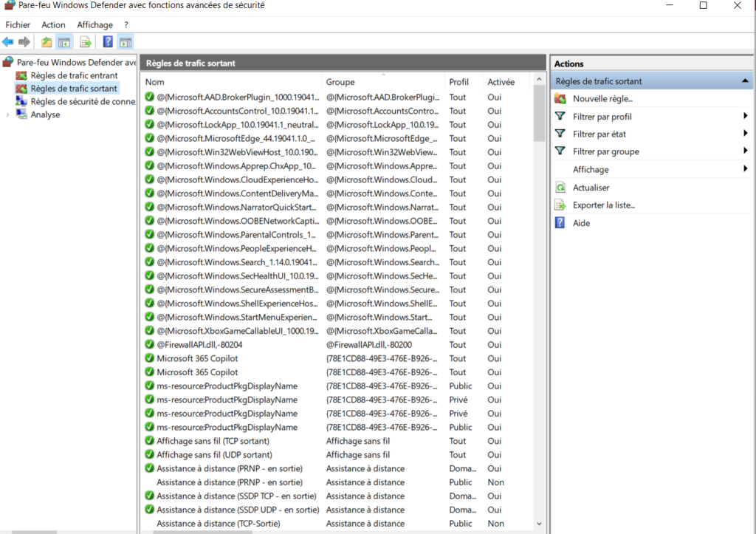Click Filtrer par état action
Viewport: 756px width, 534px height.
pyautogui.click(x=599, y=134)
